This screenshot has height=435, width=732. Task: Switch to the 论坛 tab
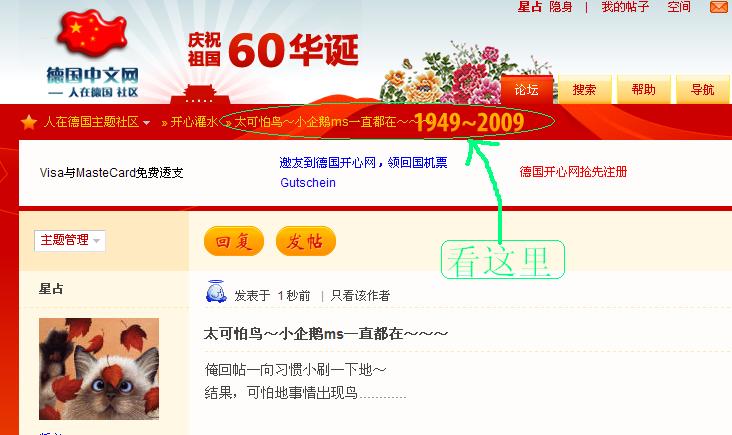click(x=527, y=89)
